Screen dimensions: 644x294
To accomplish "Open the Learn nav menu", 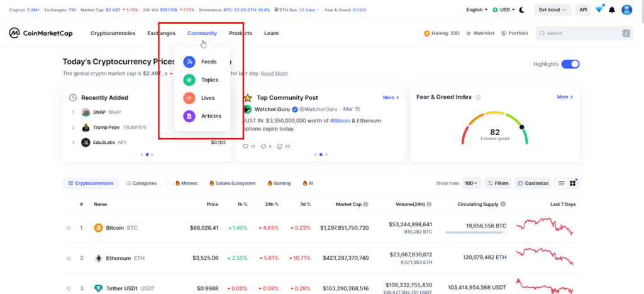I will click(271, 33).
